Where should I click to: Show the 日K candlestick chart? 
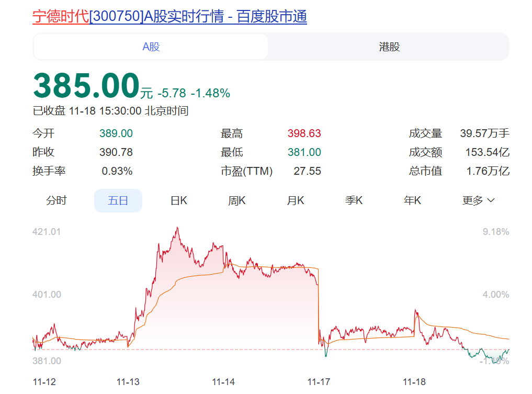(x=179, y=200)
